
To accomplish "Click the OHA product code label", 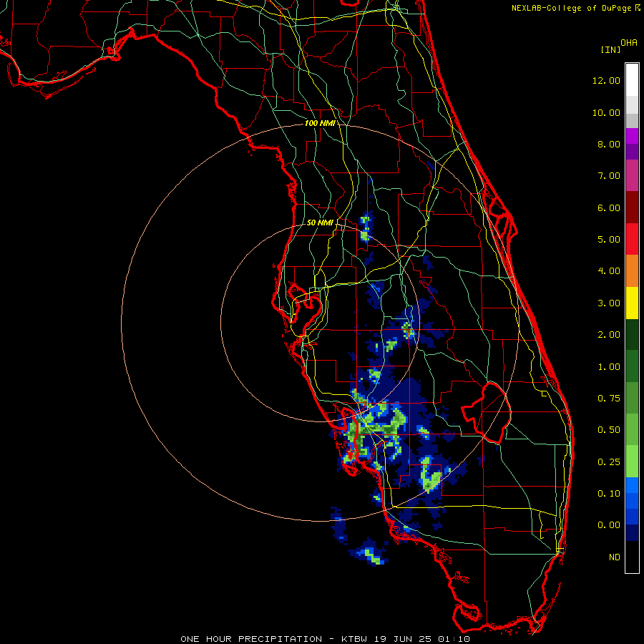I will point(629,43).
